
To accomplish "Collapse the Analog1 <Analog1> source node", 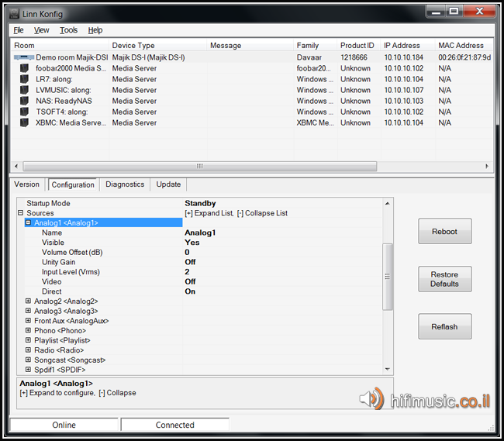I will [28, 222].
